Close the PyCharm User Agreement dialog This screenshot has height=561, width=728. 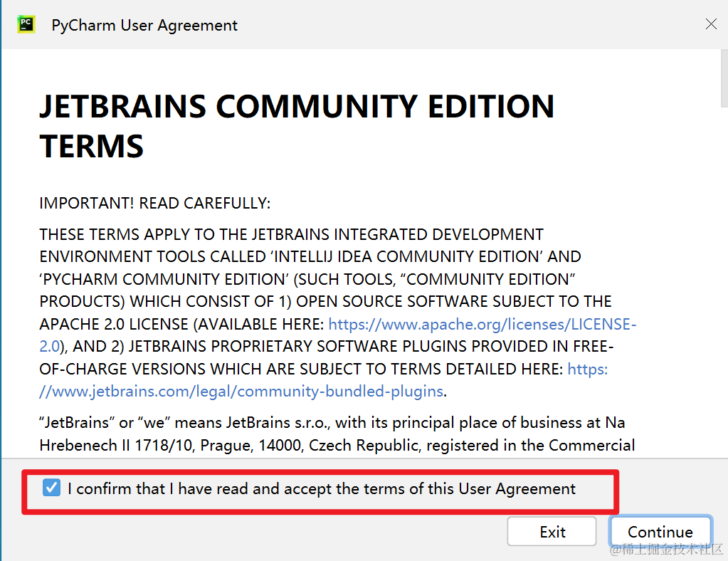click(711, 24)
